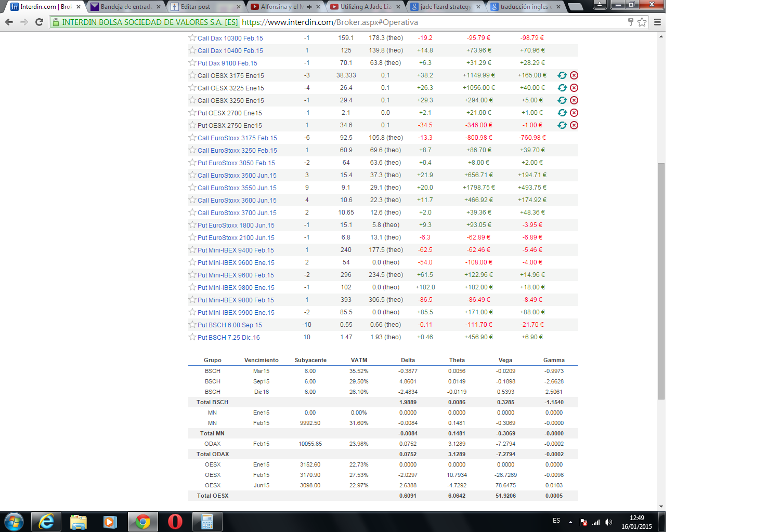Open Put Mini-IBEX 9600 Ene.15 link
Image resolution: width=780 pixels, height=532 pixels.
tap(236, 262)
